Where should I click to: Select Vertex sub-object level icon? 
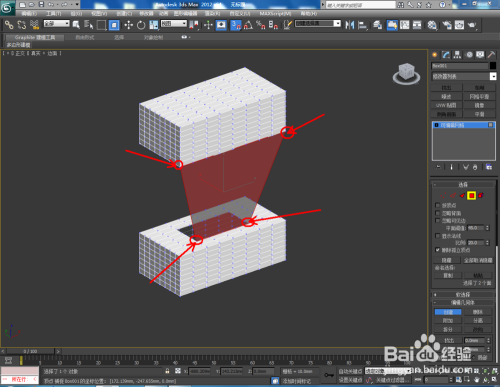[x=443, y=195]
